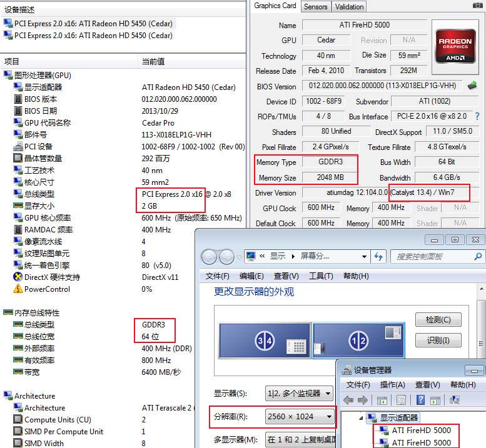Click the GPU-Z Name field ATI FireHD 5000
This screenshot has width=486, height=448.
[365, 25]
